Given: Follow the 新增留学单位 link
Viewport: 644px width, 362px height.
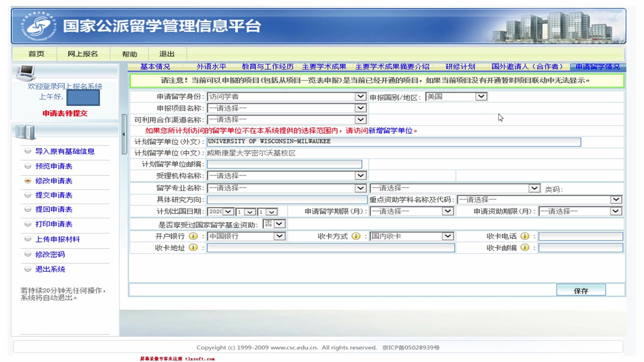Looking at the screenshot, I should point(390,131).
